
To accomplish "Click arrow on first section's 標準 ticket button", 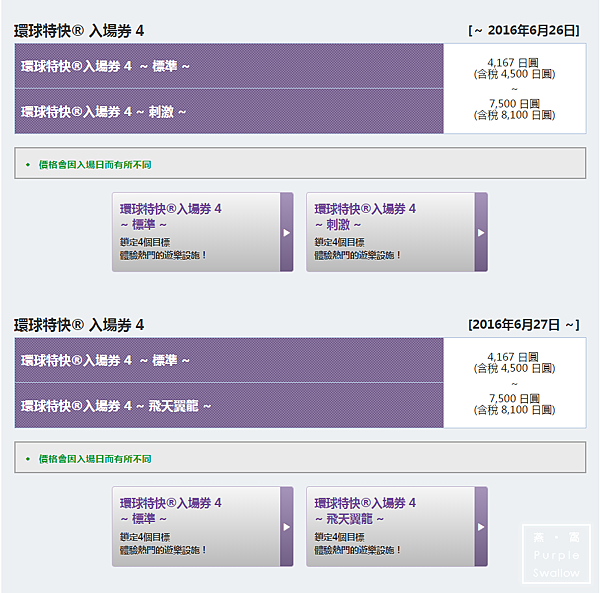I will tap(286, 232).
